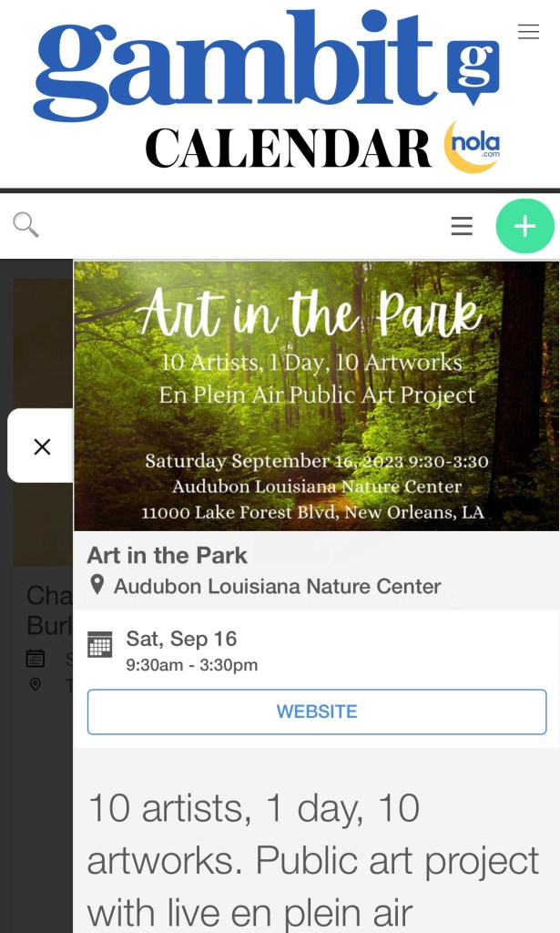The width and height of the screenshot is (560, 933).
Task: Open the hamburger menu at top right
Action: point(528,32)
